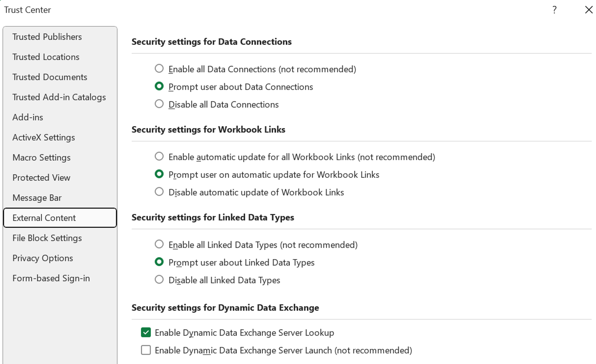Select Trusted Add-in Catalogs page
This screenshot has width=596, height=364.
59,97
